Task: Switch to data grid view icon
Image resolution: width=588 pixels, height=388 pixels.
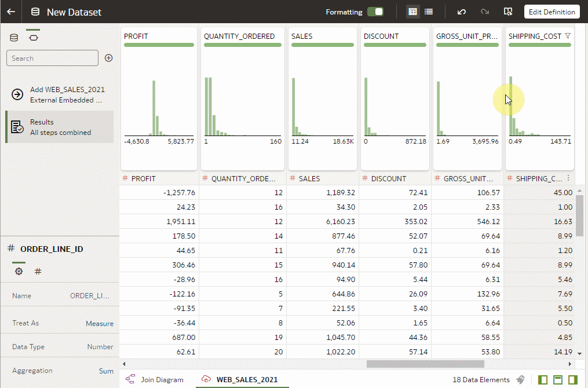Action: 412,12
